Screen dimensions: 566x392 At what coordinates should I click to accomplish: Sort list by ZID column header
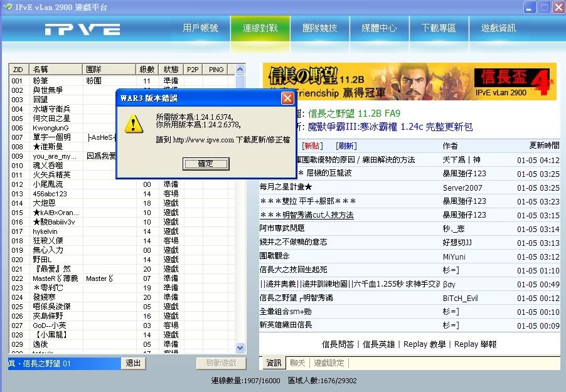tap(19, 70)
